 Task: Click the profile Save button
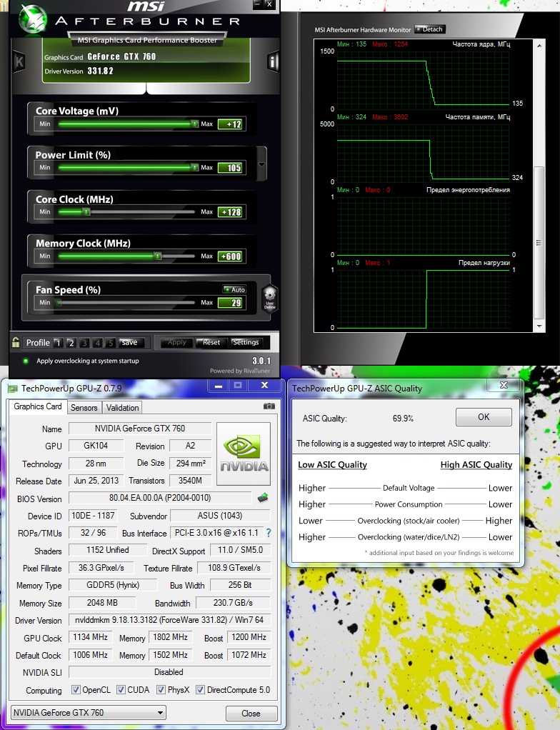click(x=131, y=342)
